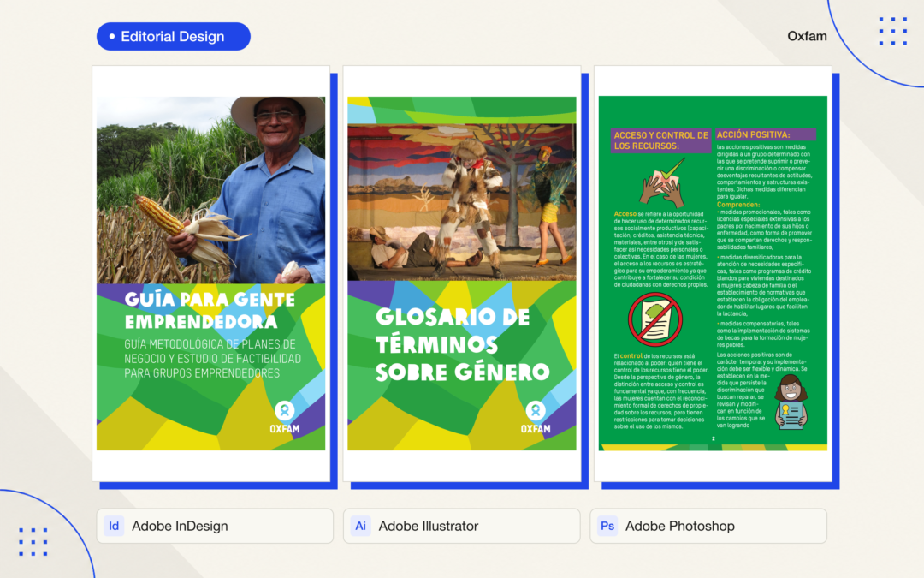Click the farmer holding corn photo
924x578 pixels.
pyautogui.click(x=211, y=190)
